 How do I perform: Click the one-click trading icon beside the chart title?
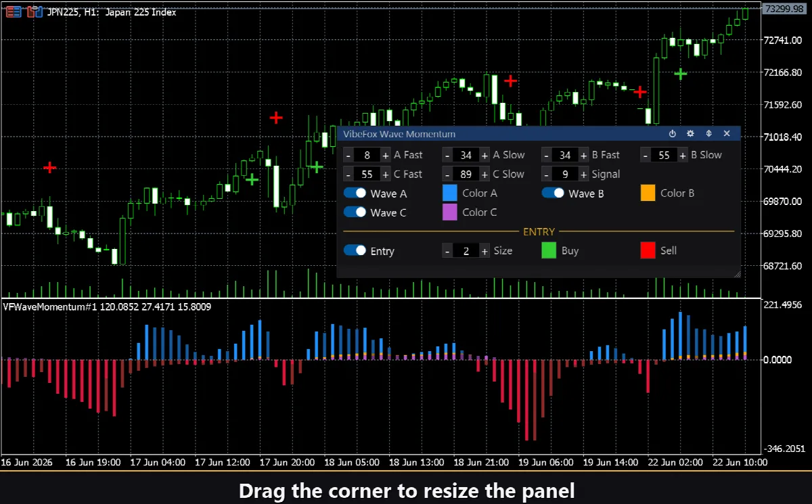35,11
